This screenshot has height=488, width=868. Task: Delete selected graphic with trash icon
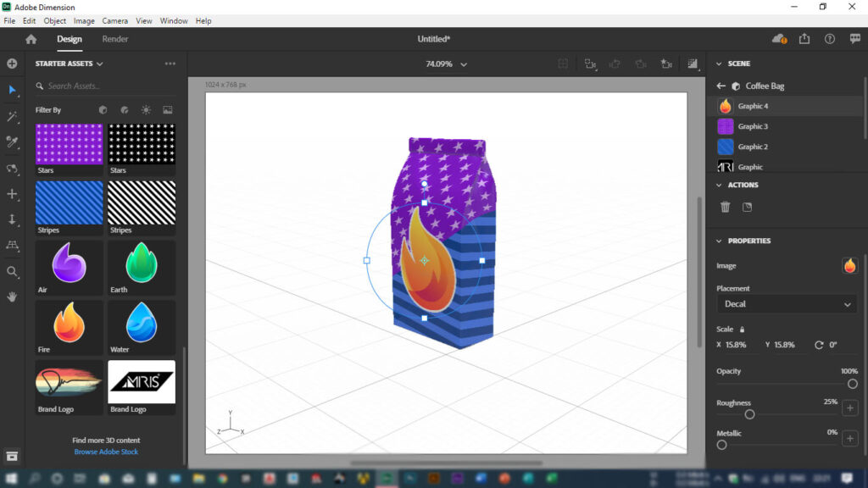pyautogui.click(x=726, y=207)
